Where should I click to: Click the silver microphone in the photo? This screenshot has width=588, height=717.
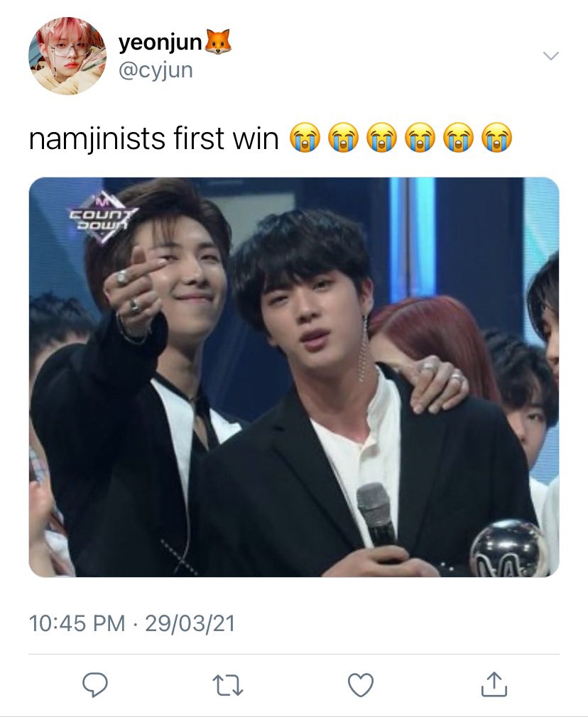click(376, 515)
